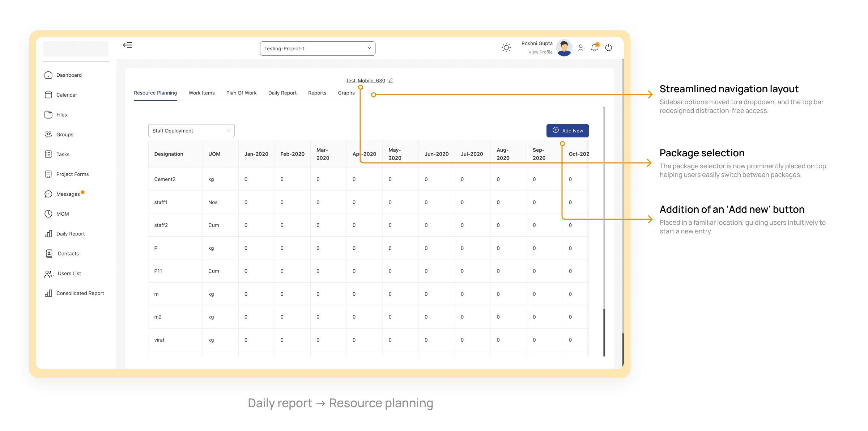Click the Add New button

(x=567, y=131)
